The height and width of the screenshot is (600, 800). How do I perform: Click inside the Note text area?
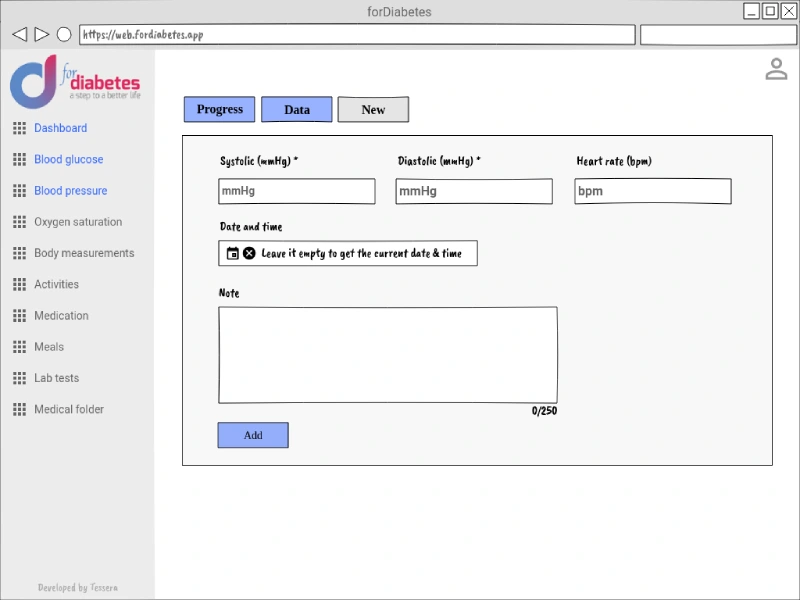tap(388, 355)
